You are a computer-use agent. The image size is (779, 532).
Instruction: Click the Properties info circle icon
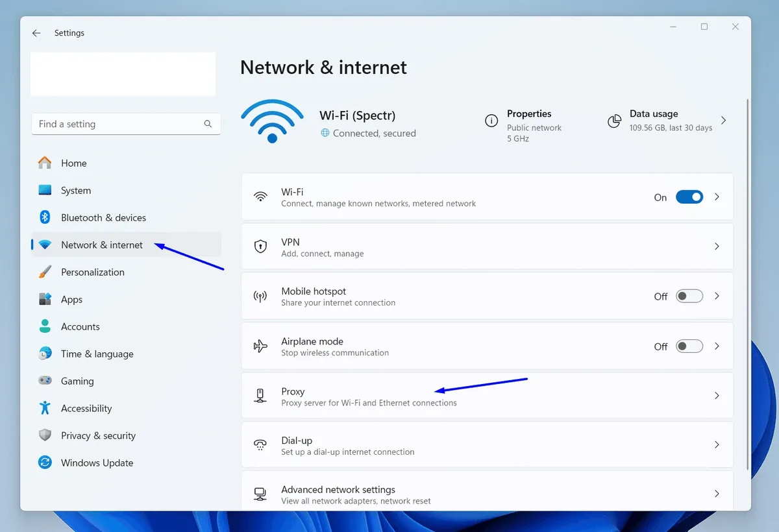pyautogui.click(x=491, y=121)
